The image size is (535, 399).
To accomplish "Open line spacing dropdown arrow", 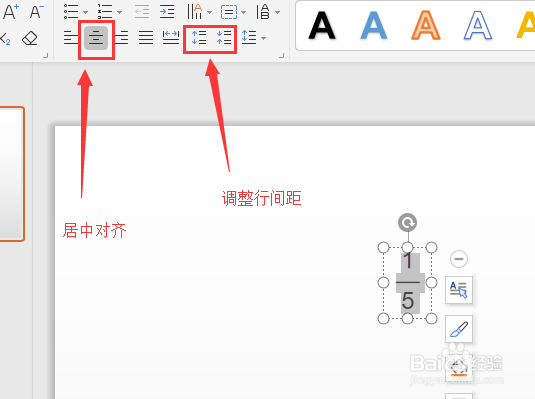I will click(263, 38).
